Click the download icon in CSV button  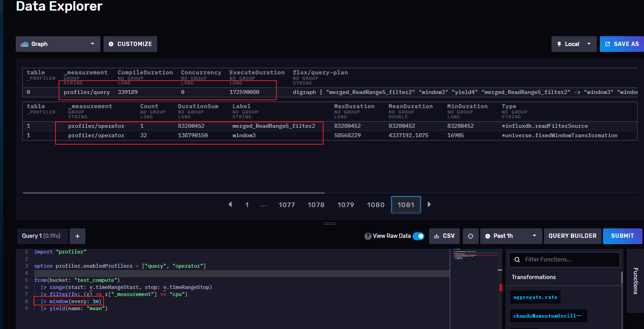[437, 236]
